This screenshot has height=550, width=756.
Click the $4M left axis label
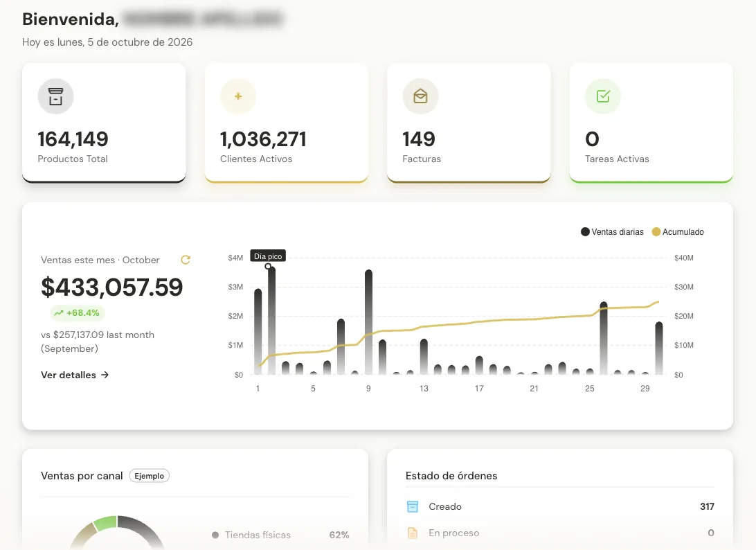236,258
